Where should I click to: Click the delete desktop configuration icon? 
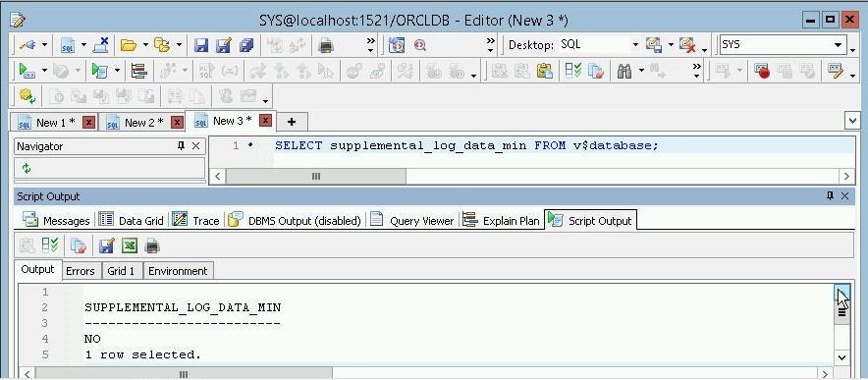pyautogui.click(x=687, y=45)
